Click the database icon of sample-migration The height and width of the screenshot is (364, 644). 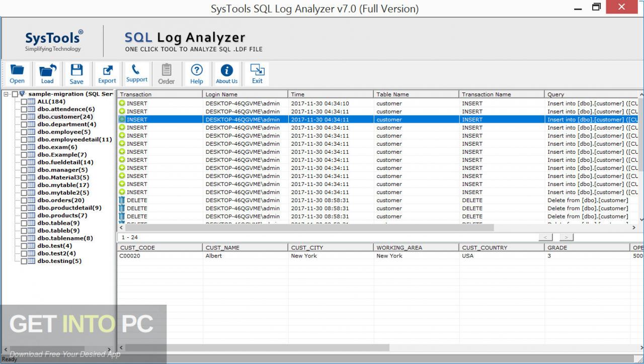22,94
